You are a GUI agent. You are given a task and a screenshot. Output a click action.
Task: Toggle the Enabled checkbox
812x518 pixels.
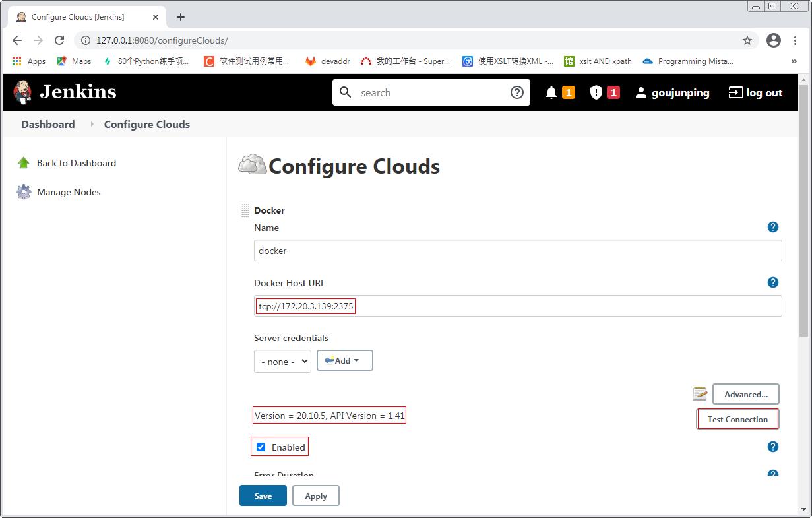pyautogui.click(x=261, y=447)
